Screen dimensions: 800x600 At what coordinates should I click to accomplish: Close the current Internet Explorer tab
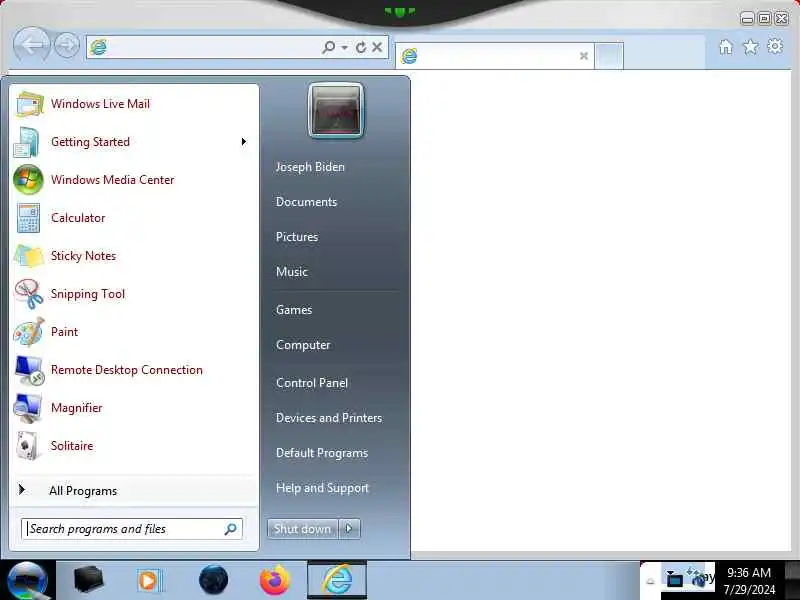point(584,56)
